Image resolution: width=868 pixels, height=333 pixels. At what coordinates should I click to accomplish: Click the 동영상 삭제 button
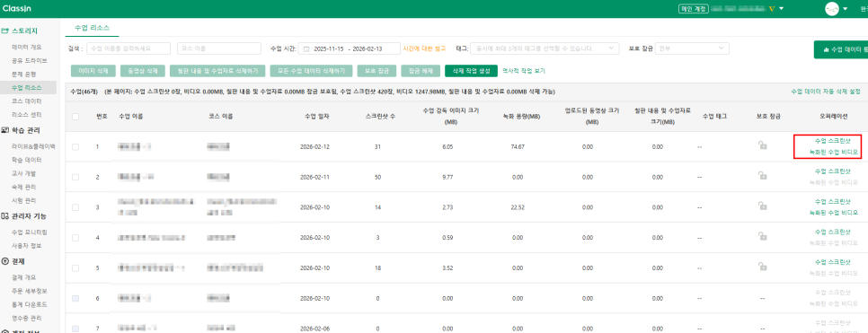coord(142,71)
